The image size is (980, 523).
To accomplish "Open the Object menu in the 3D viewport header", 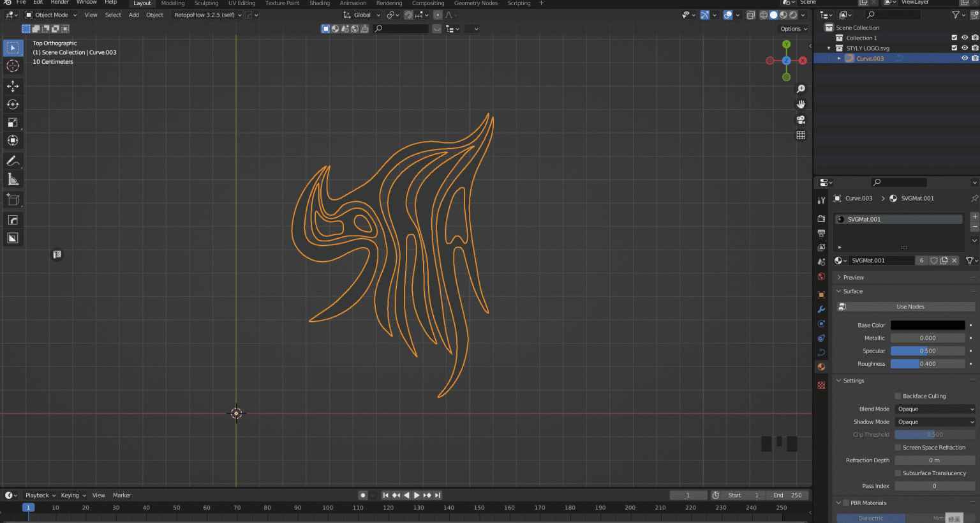I will click(154, 15).
